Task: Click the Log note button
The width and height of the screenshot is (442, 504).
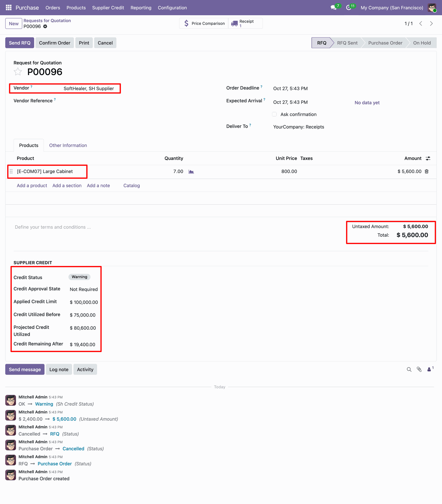Action: click(59, 370)
